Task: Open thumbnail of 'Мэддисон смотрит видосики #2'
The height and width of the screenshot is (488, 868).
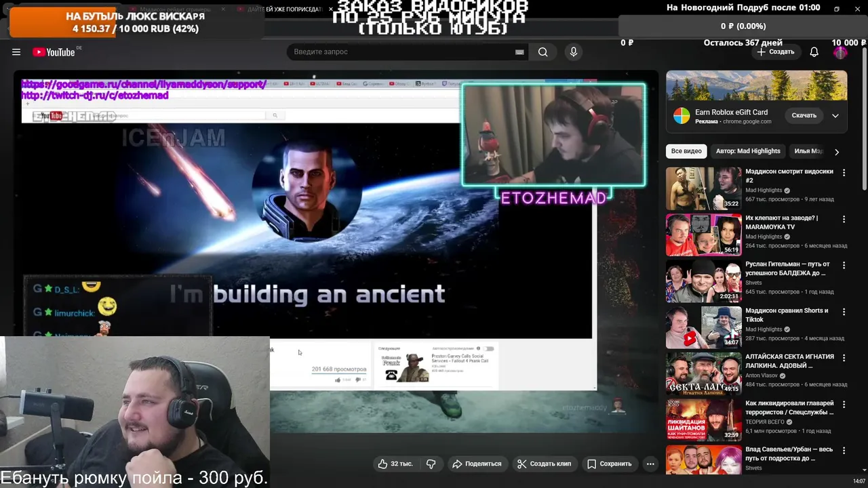Action: [703, 188]
